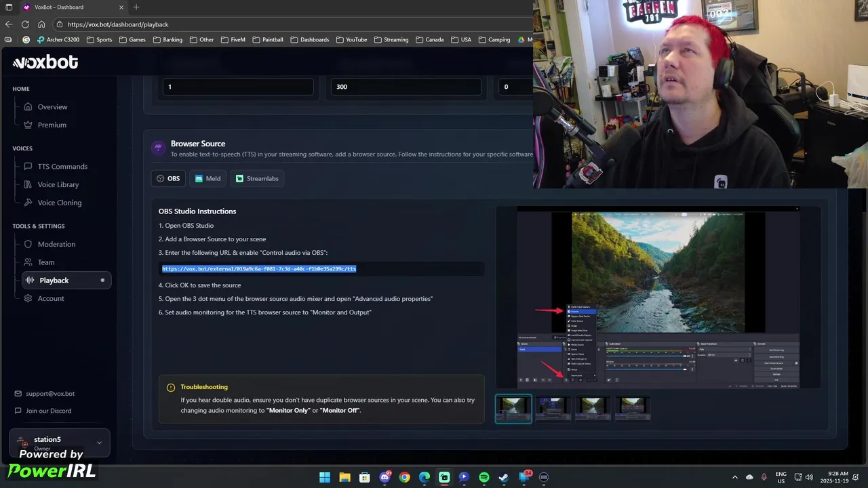This screenshot has width=868, height=488.
Task: Open Microsoft Store from taskbar
Action: coord(365,477)
